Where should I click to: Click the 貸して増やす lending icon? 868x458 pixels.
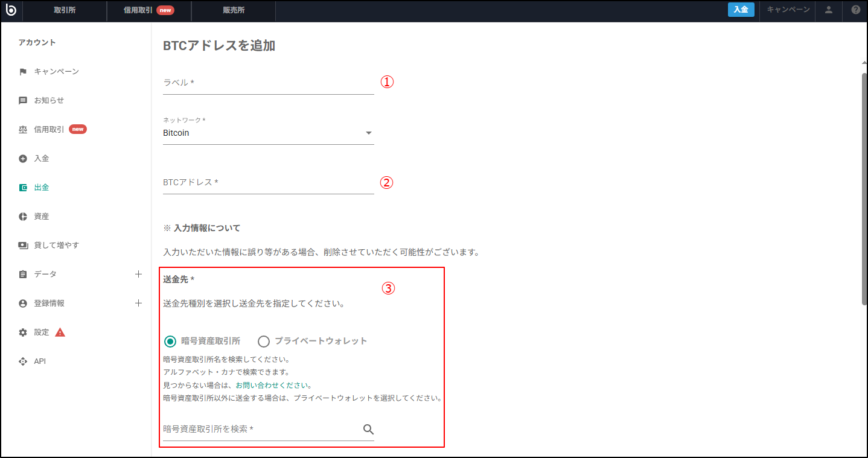point(23,245)
